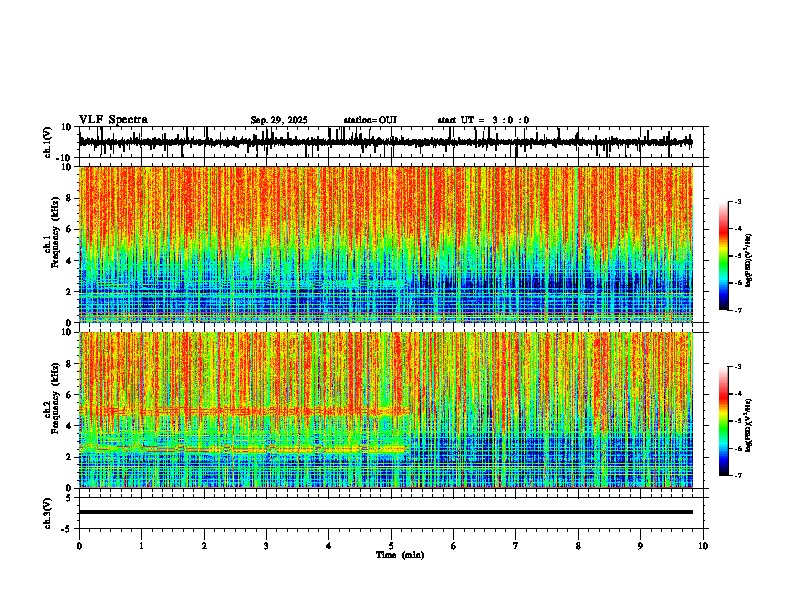
Task: Click the ch.1 colorbar PSD units label
Action: pyautogui.click(x=749, y=260)
